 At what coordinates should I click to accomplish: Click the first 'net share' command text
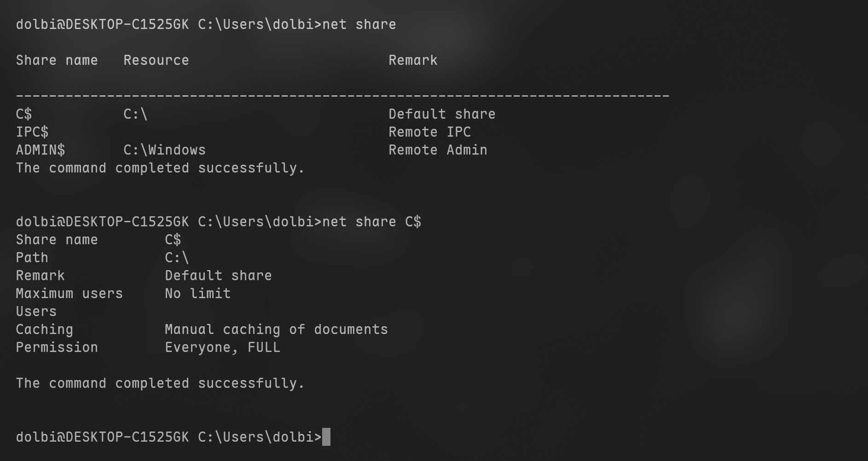359,24
